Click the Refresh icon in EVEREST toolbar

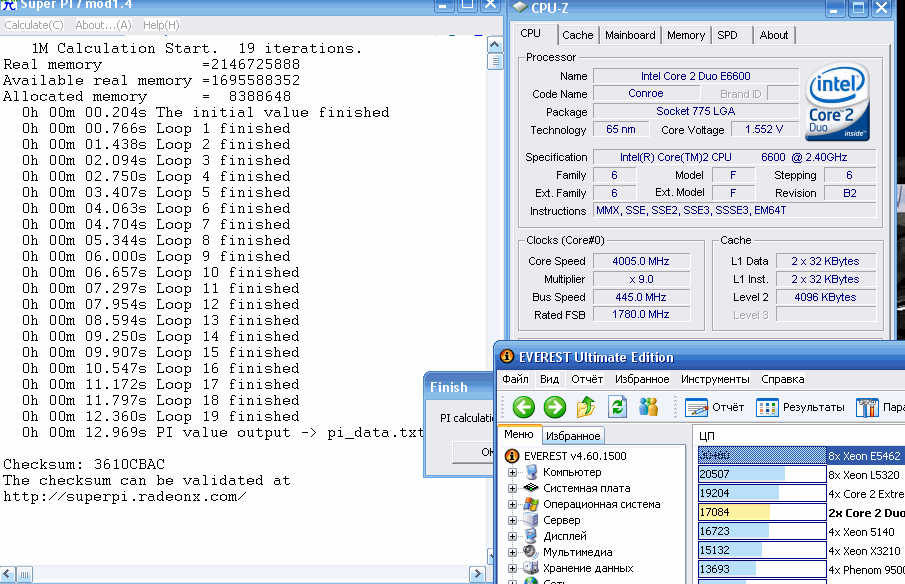pyautogui.click(x=618, y=407)
